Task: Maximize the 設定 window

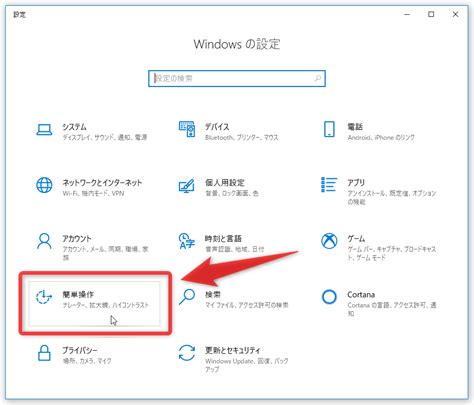Action: coord(431,14)
